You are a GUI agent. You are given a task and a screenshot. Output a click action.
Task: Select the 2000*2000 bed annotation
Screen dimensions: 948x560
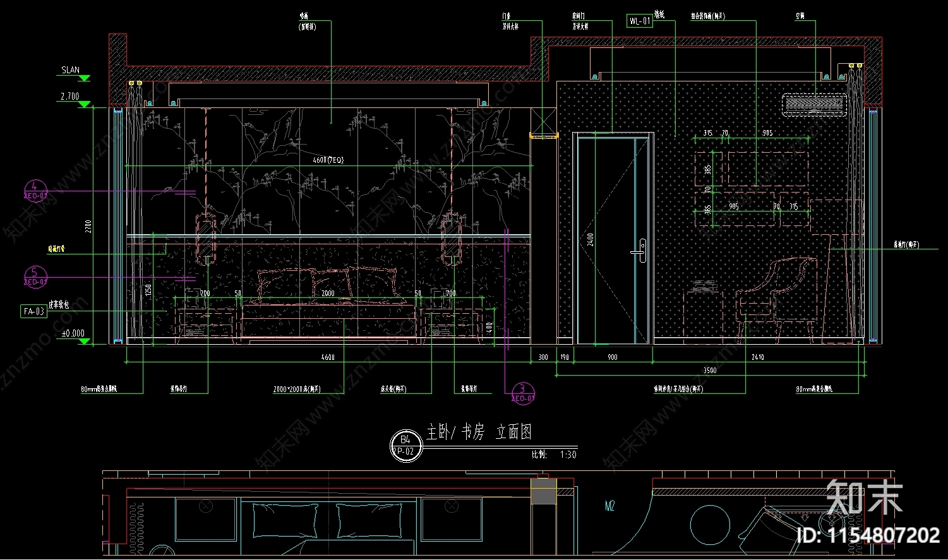[x=297, y=390]
